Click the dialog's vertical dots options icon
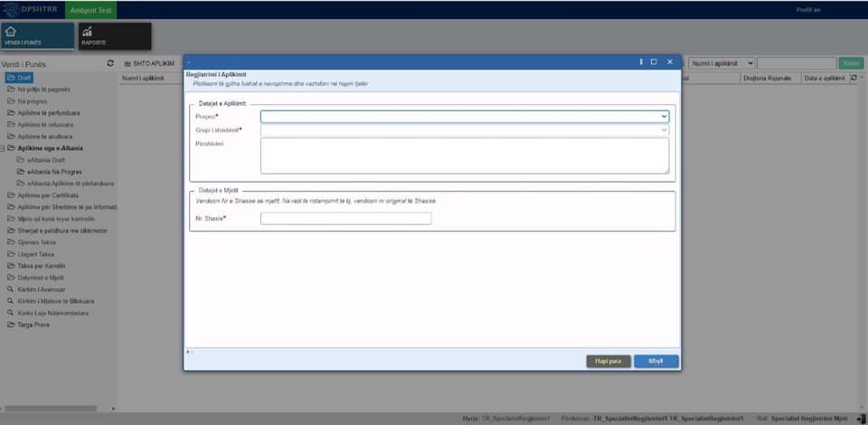 click(641, 61)
